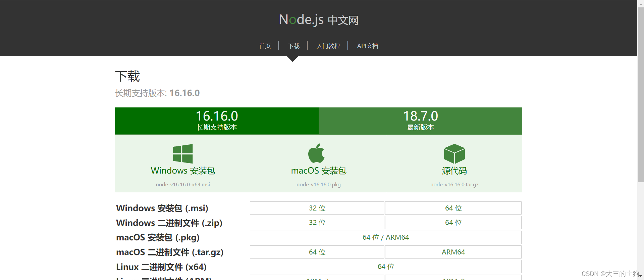Open the 下载 navigation item
The image size is (644, 280).
[294, 46]
